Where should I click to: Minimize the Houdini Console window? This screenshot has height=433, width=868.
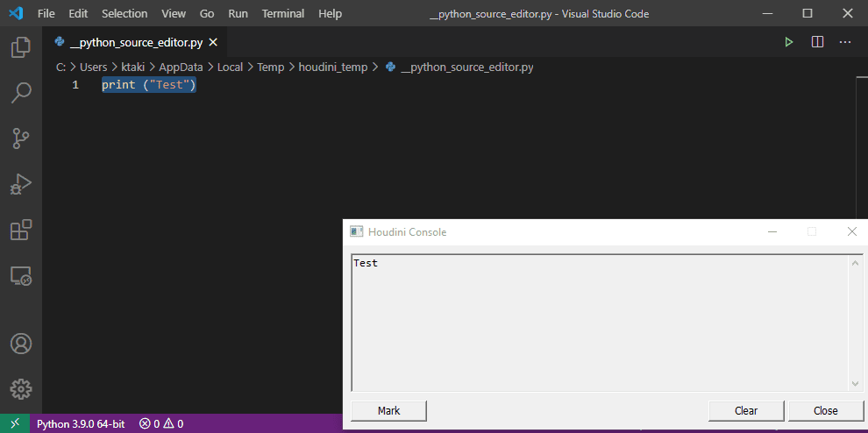772,231
